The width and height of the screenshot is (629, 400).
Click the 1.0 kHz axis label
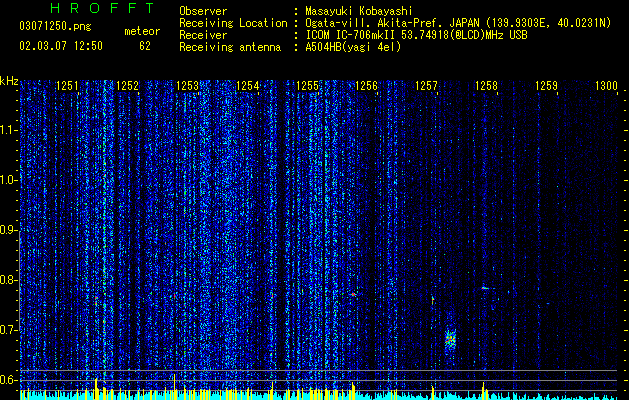point(9,180)
